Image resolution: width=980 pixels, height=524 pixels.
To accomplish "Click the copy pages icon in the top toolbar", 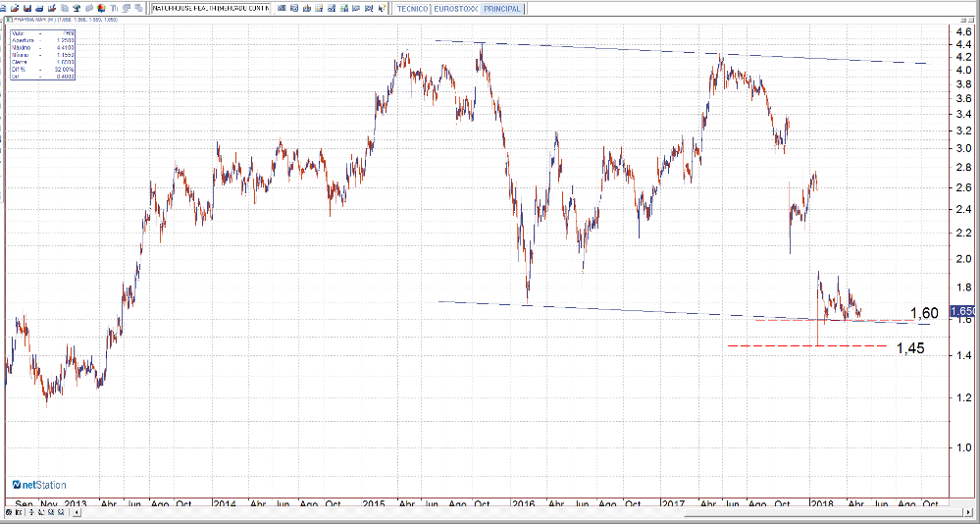I will point(65,8).
